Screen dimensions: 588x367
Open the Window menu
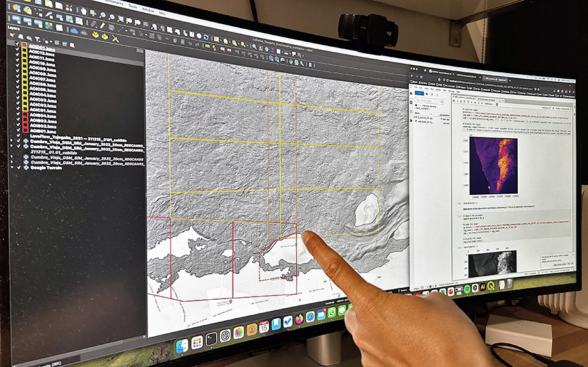[x=148, y=10]
